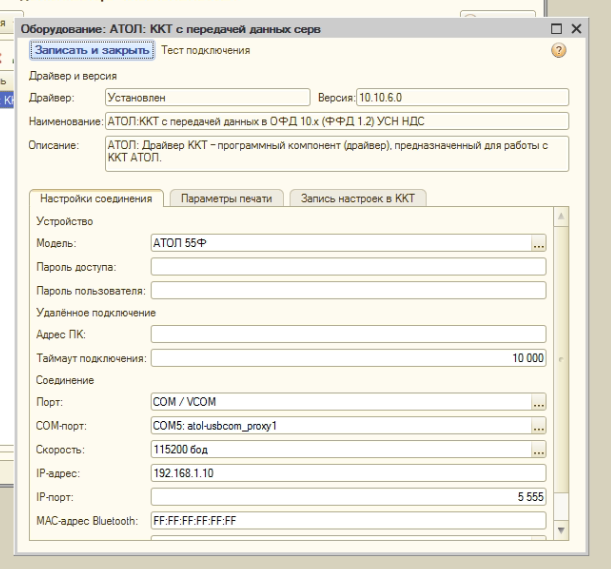Screen dimensions: 611x569
Task: Click the Удалённое подключение section label
Action: pos(96,313)
